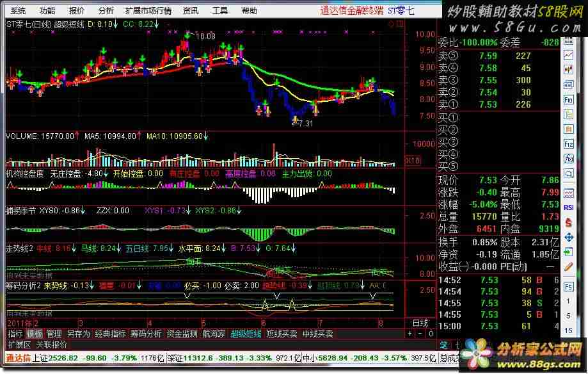Switch to 超级短线 template
588x374 pixels.
coord(246,334)
